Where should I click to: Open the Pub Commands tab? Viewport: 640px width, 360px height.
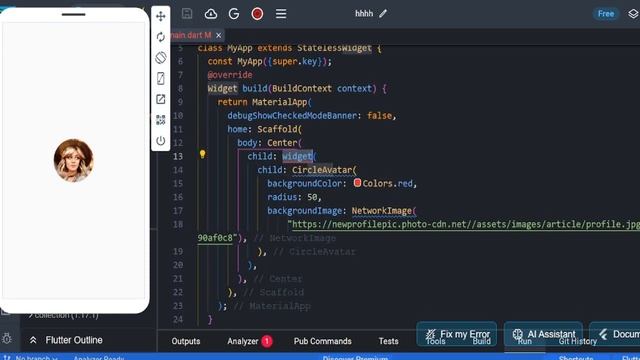[322, 341]
